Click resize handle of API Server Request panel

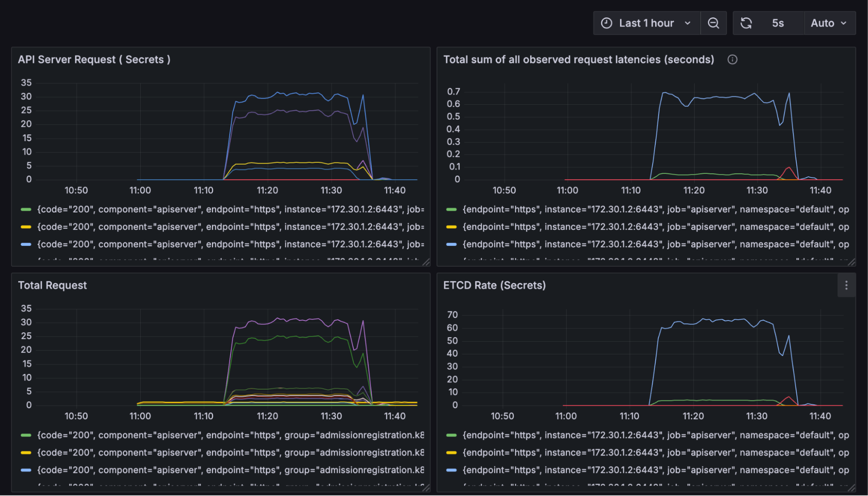coord(426,262)
